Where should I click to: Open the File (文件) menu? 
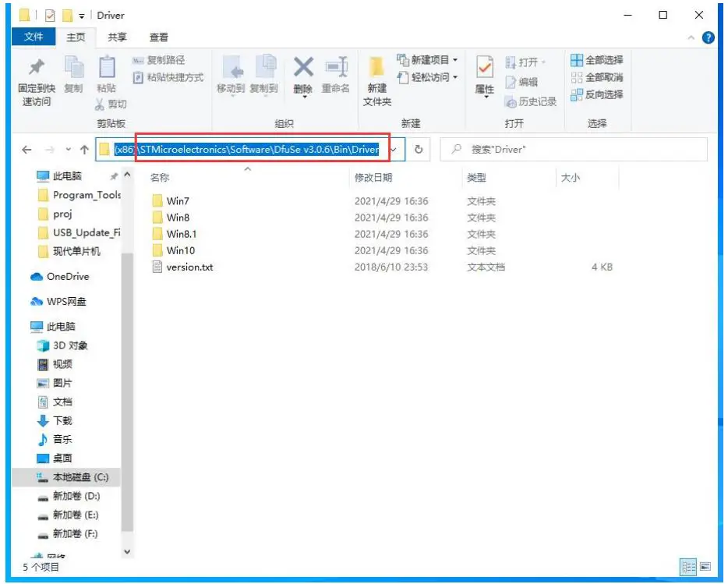coord(34,37)
